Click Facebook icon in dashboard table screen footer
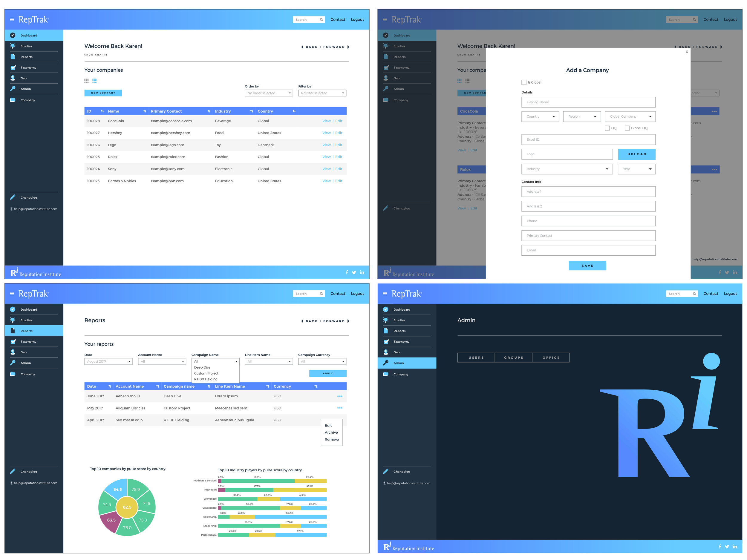The image size is (747, 560). coord(347,272)
